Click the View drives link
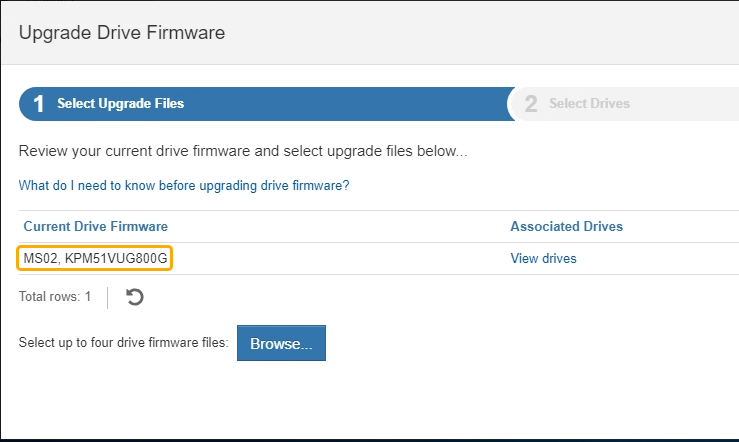The width and height of the screenshot is (739, 442). (543, 259)
